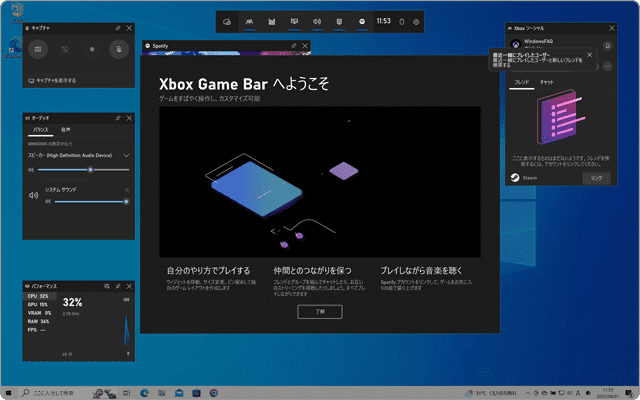The height and width of the screenshot is (400, 640).
Task: Select the CPU 32% metric
Action: (x=40, y=296)
